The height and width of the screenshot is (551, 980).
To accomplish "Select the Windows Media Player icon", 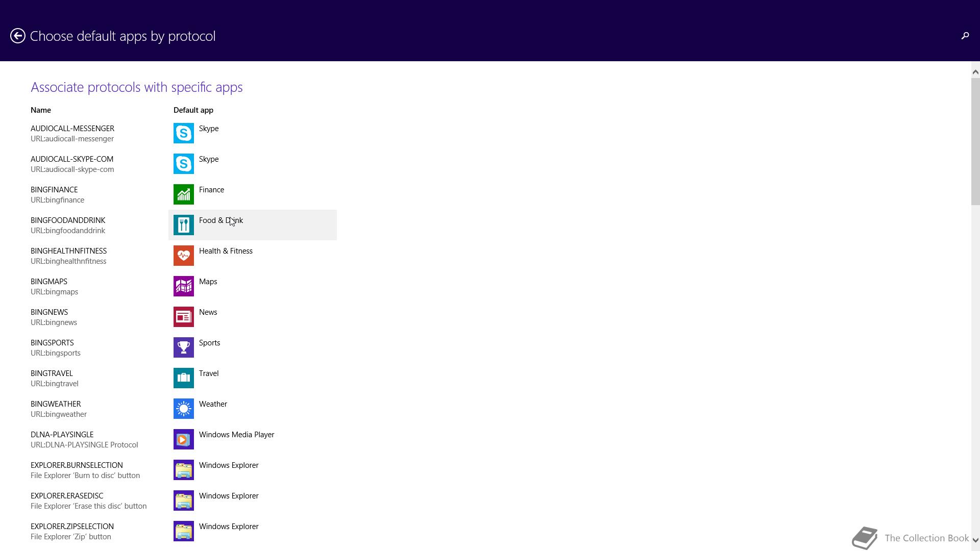I will (184, 439).
